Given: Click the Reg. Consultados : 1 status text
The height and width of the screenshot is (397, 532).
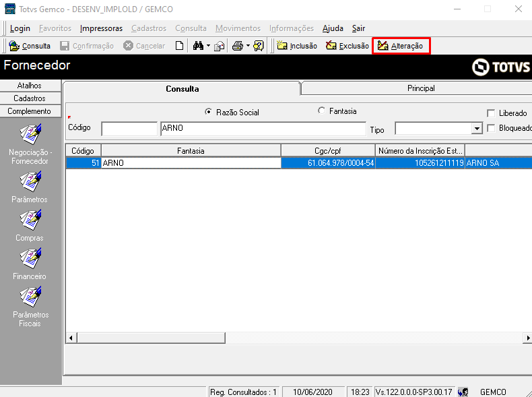Looking at the screenshot, I should (x=243, y=392).
